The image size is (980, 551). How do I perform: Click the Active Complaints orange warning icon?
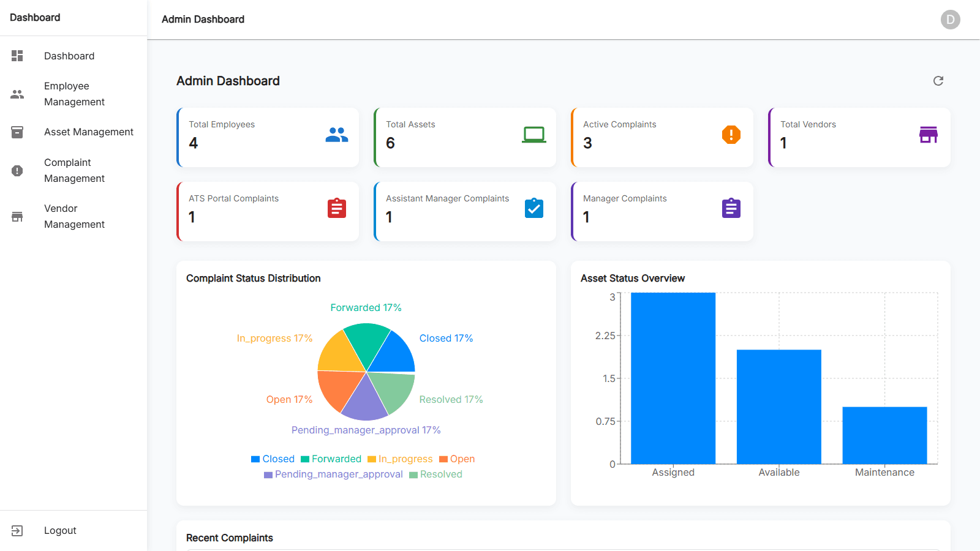(731, 135)
